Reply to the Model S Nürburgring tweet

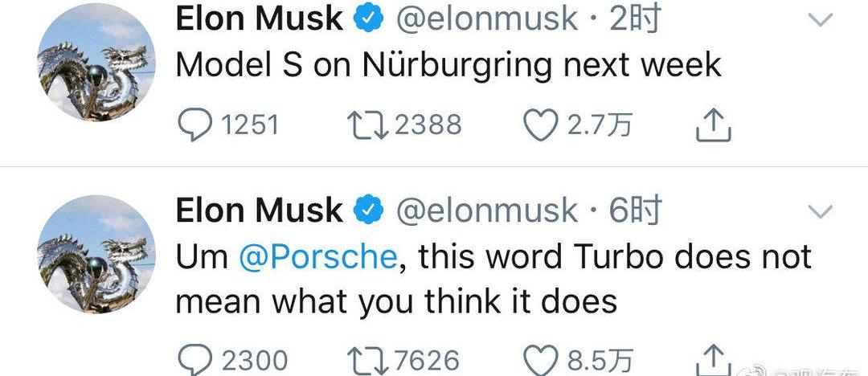(193, 125)
